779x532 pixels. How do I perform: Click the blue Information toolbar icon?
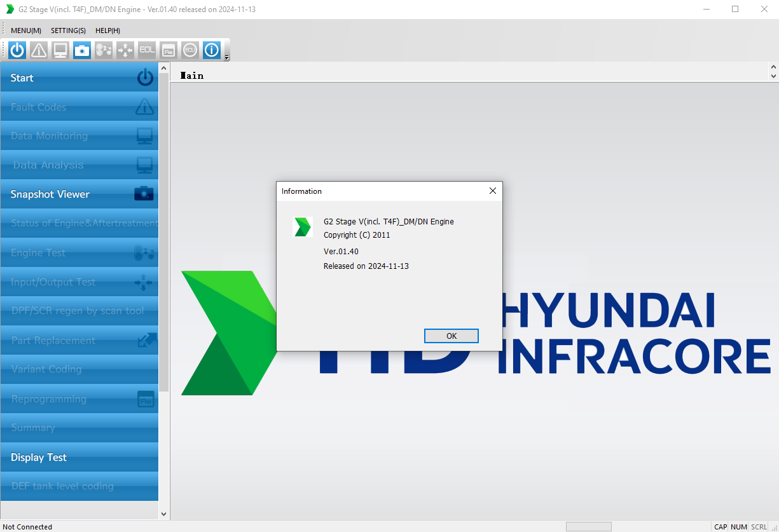point(212,50)
